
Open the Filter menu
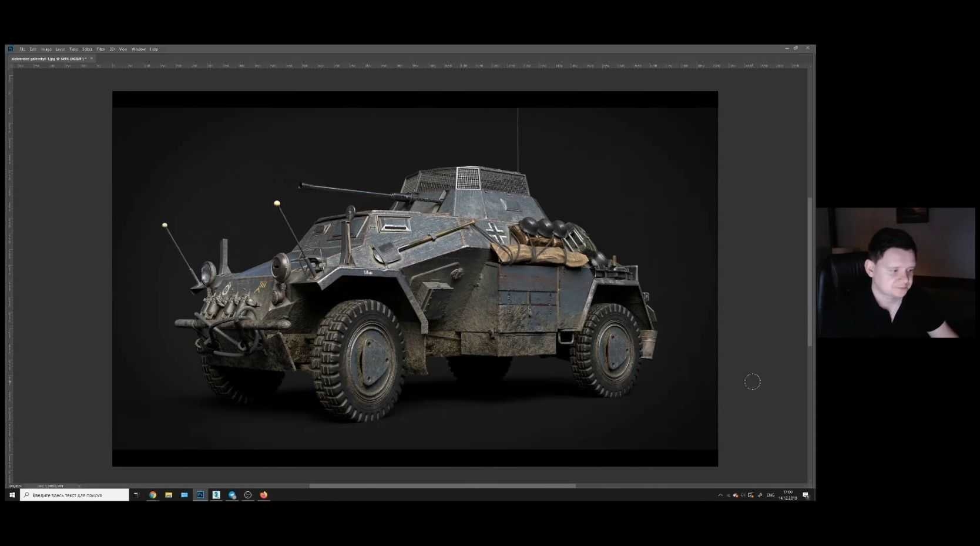pyautogui.click(x=100, y=49)
